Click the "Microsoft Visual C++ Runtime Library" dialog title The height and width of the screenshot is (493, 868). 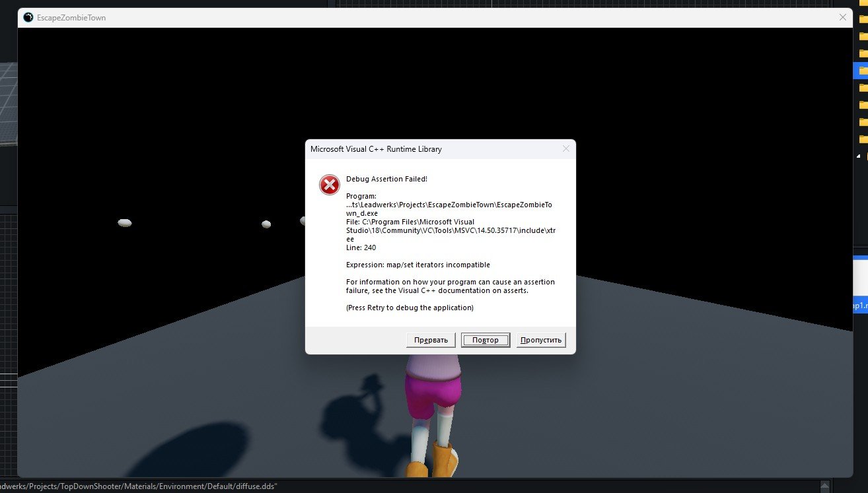(376, 149)
